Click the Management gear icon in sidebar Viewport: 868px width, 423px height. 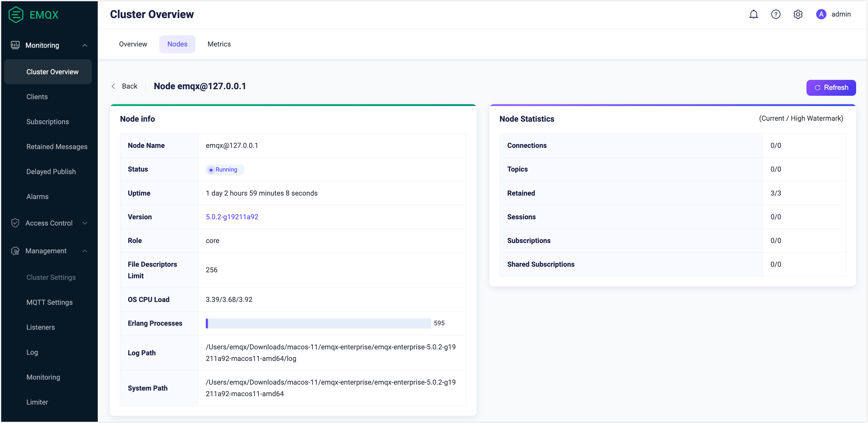15,251
